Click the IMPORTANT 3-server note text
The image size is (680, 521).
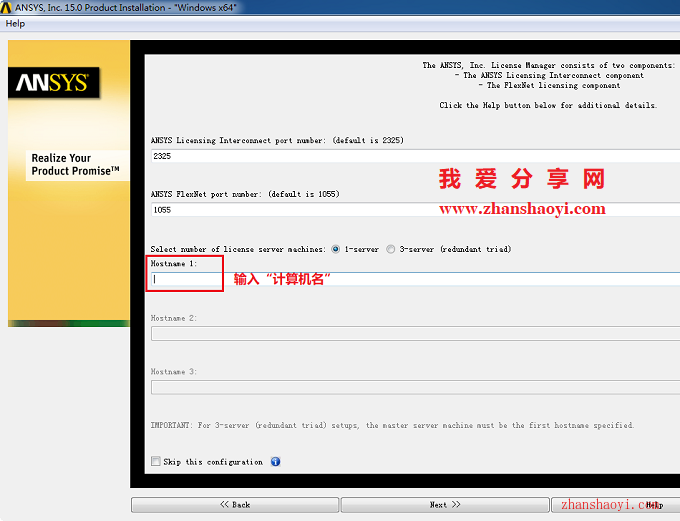pyautogui.click(x=392, y=426)
